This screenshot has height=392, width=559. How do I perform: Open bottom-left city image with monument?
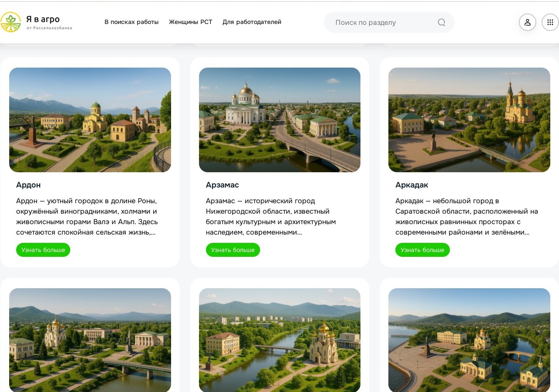[90, 340]
